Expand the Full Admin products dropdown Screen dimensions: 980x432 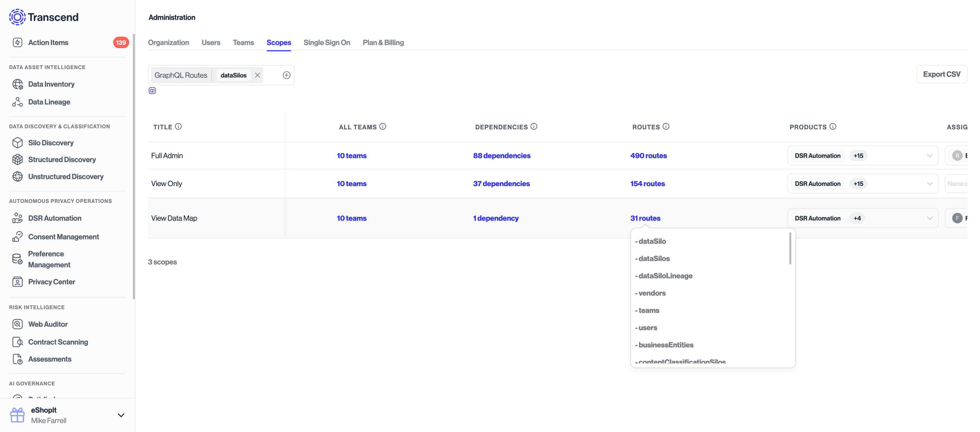[x=930, y=156]
